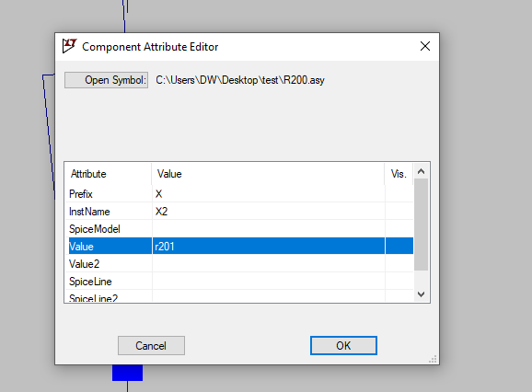The image size is (532, 392).
Task: Edit the Value field containing r201
Action: point(269,247)
